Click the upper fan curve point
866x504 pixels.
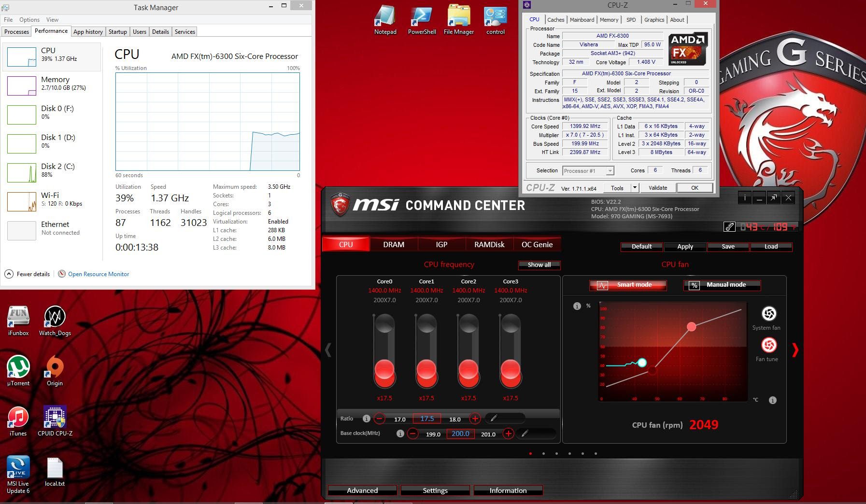(692, 327)
